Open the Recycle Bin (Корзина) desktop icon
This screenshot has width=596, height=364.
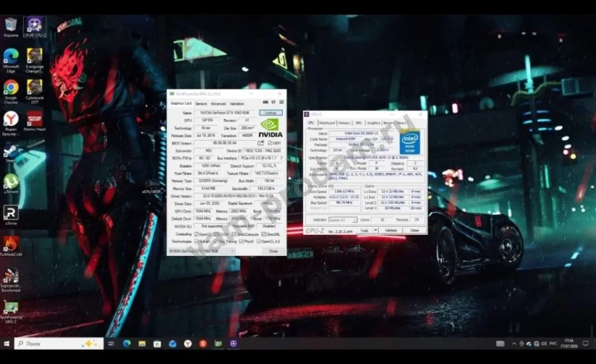point(10,27)
